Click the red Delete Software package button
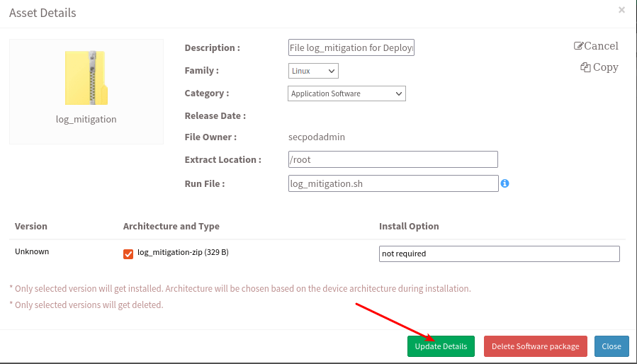Screen dimensions: 637x364 (535, 346)
